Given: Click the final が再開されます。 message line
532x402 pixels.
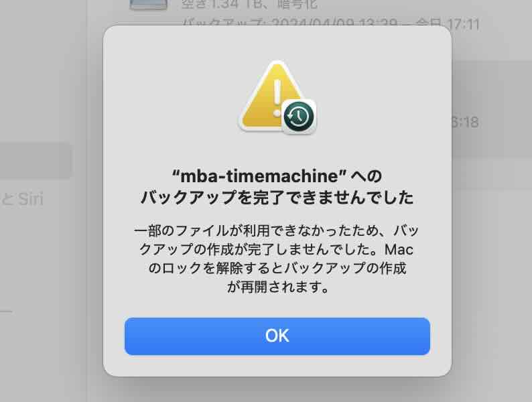Looking at the screenshot, I should click(x=277, y=287).
